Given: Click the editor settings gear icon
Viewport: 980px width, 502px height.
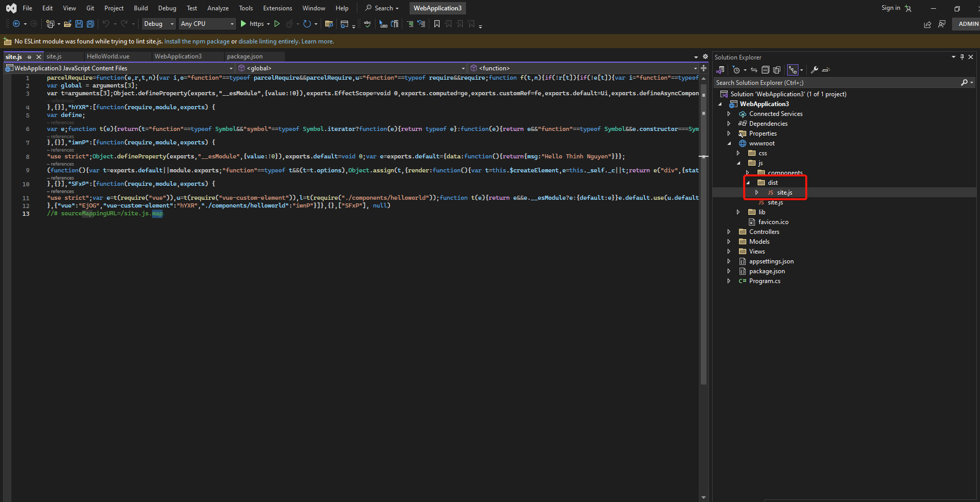Looking at the screenshot, I should [x=705, y=57].
